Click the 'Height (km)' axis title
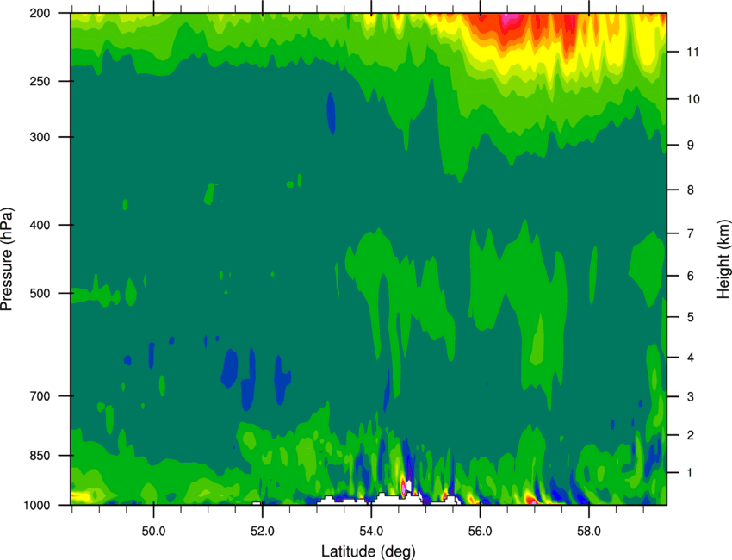This screenshot has height=560, width=732. 723,259
